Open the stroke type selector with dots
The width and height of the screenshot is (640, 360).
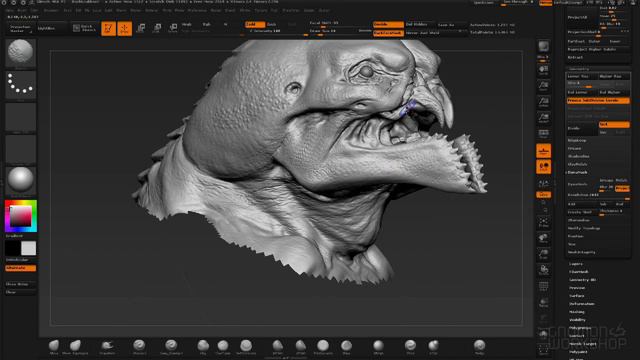pos(20,85)
